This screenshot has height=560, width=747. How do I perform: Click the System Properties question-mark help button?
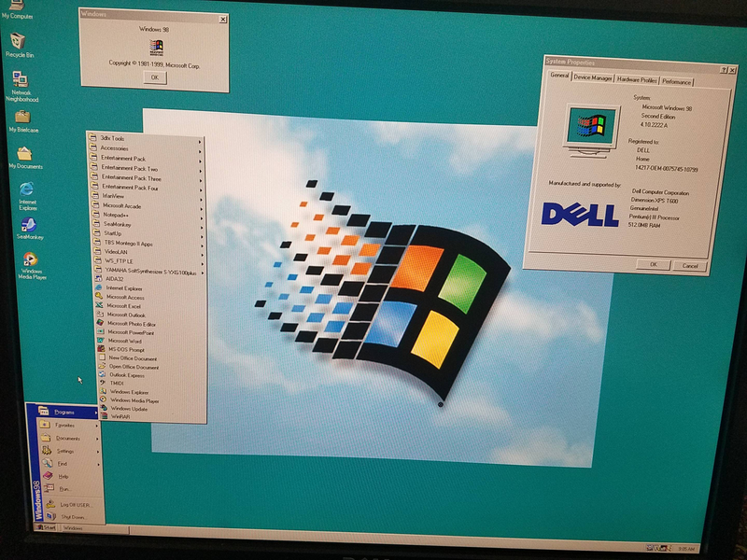pyautogui.click(x=724, y=70)
